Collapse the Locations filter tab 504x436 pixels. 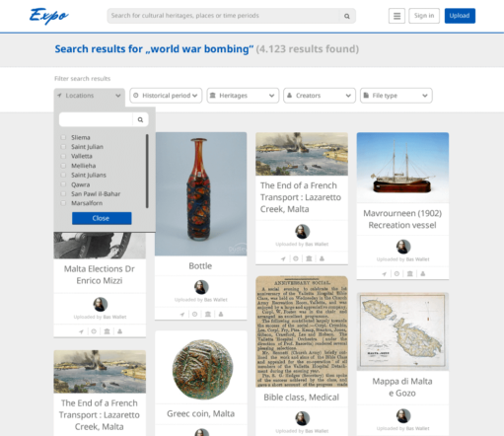pyautogui.click(x=90, y=96)
